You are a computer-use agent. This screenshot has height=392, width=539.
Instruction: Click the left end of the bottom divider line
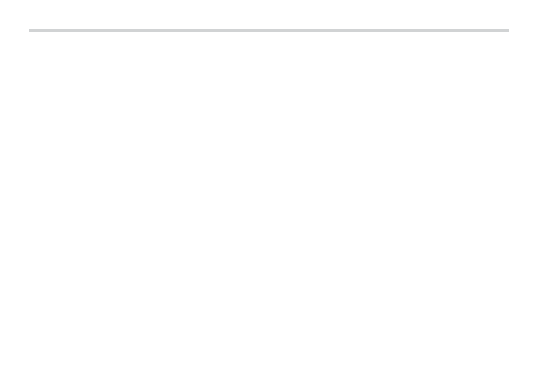tap(47, 360)
